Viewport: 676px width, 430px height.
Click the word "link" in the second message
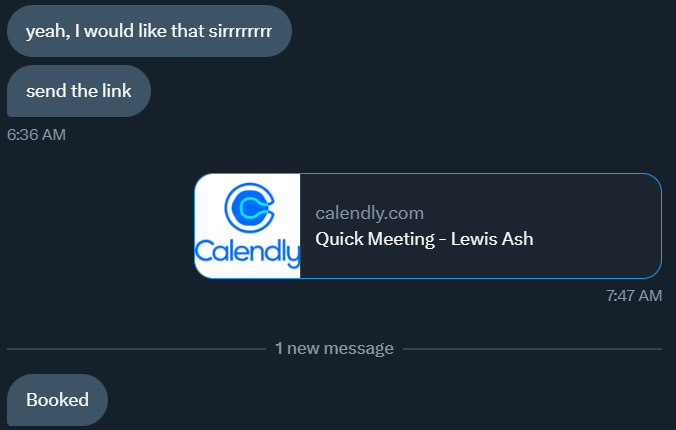tap(116, 92)
